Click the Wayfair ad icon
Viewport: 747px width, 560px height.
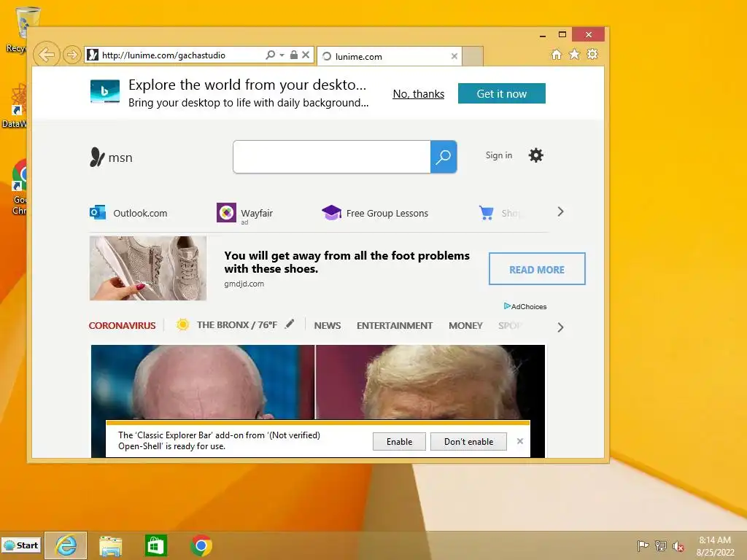tap(226, 212)
